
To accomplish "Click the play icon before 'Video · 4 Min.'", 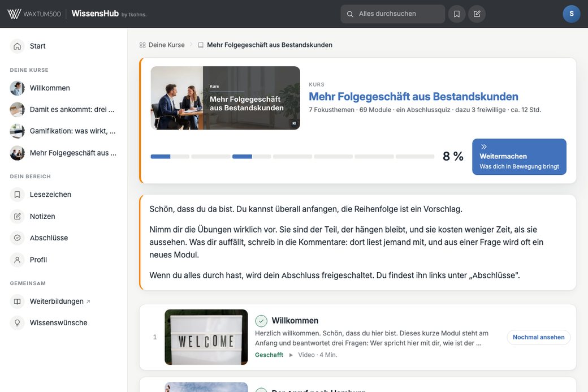I will [x=291, y=355].
